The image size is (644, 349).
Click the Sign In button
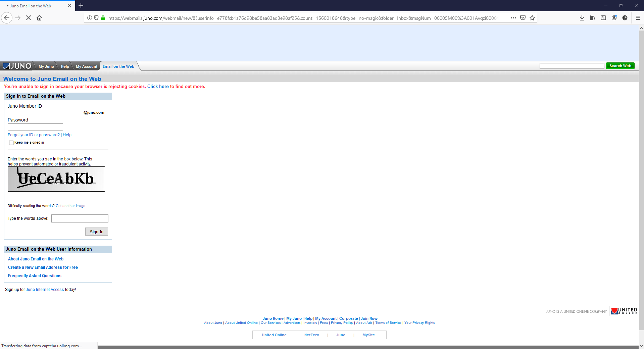click(x=96, y=232)
